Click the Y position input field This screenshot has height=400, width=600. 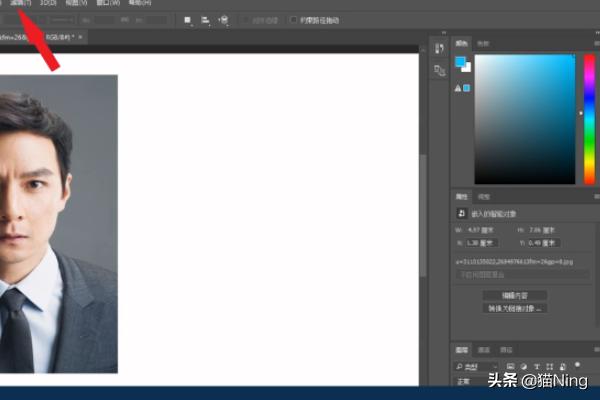543,243
